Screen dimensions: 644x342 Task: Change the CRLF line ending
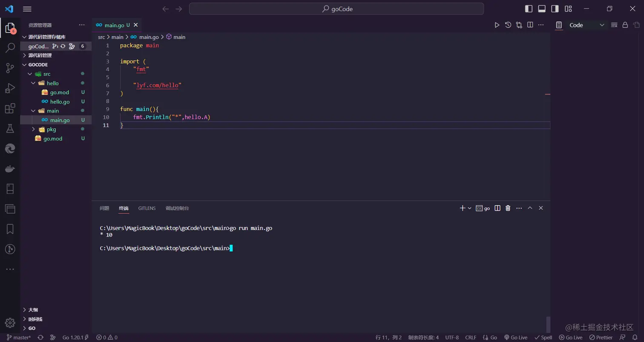tap(471, 337)
